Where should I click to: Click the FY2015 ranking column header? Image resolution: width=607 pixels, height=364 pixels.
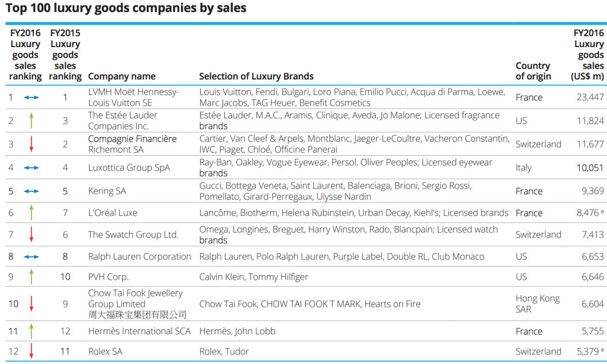pos(65,55)
